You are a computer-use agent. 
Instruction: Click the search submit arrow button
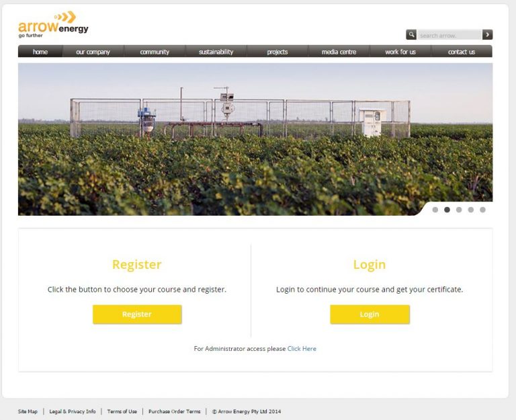487,34
